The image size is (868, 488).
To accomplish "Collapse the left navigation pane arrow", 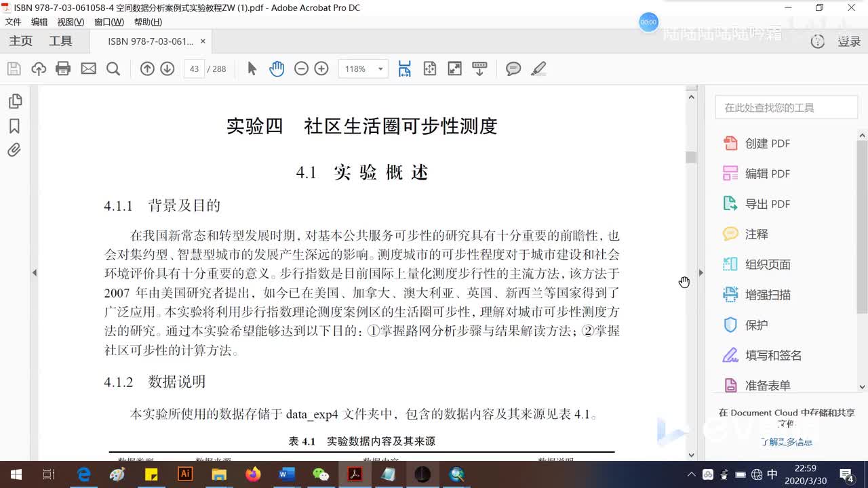I will [x=34, y=272].
